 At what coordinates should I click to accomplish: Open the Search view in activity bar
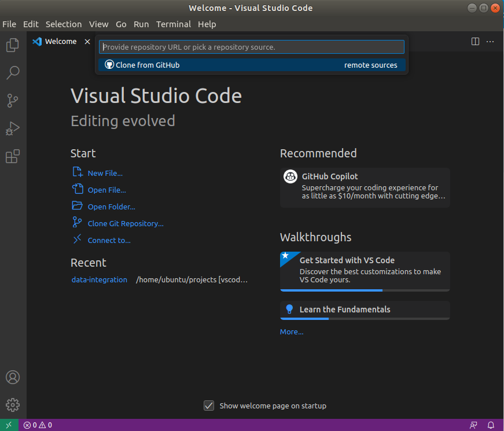click(x=13, y=73)
